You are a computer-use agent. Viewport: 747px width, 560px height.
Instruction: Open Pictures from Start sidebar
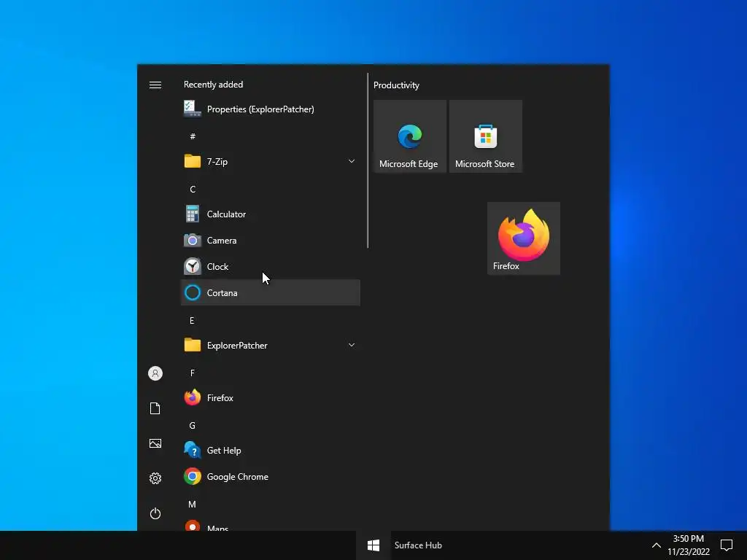[x=155, y=443]
